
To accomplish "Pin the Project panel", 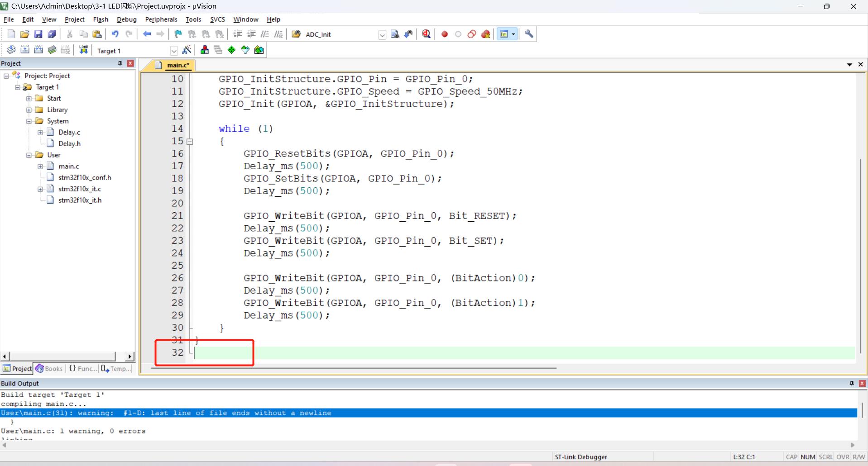I will pos(120,63).
